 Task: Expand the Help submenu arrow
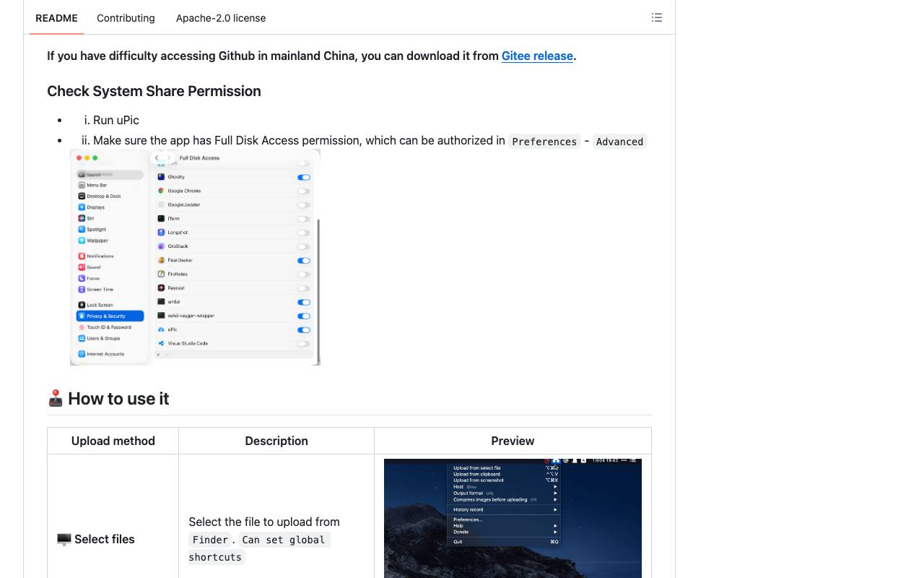click(x=555, y=526)
